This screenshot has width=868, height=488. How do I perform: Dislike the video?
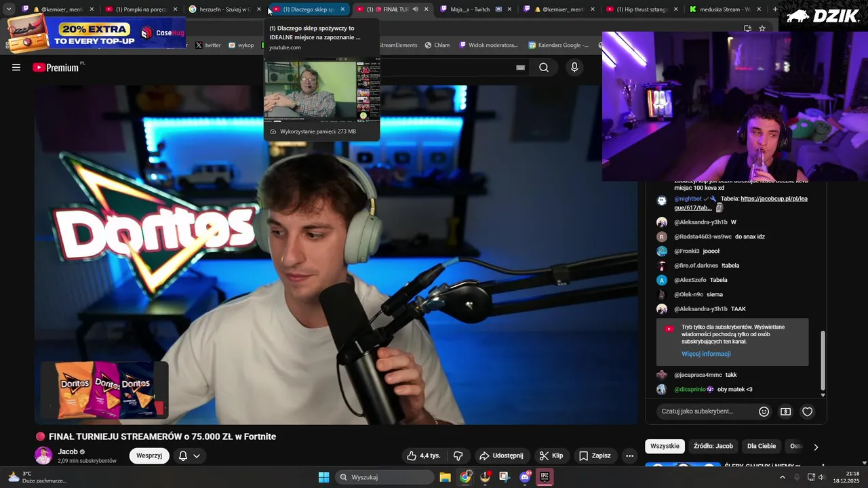point(458,455)
